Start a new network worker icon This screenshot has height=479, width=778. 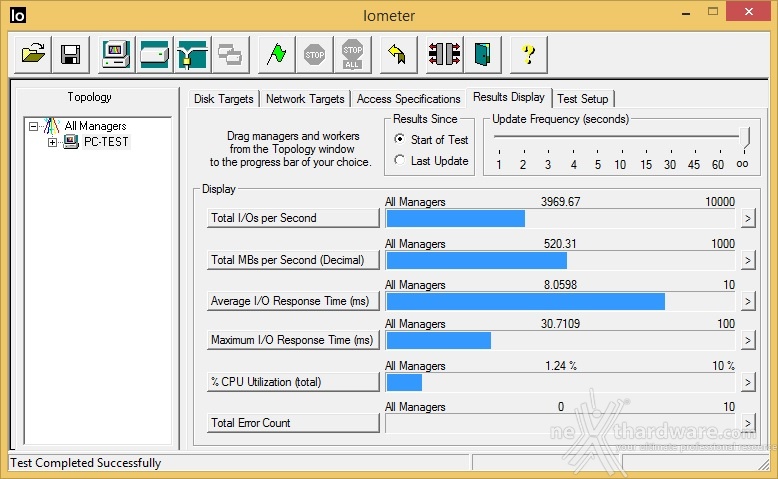click(x=193, y=54)
